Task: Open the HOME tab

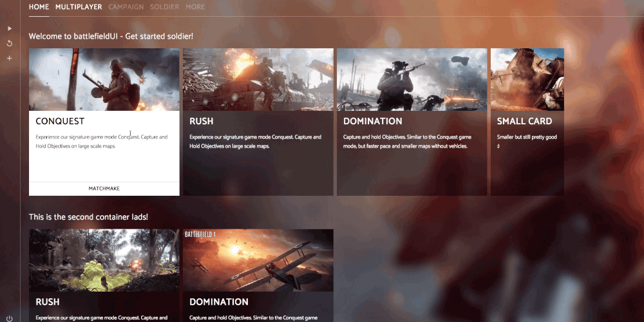Action: [39, 7]
